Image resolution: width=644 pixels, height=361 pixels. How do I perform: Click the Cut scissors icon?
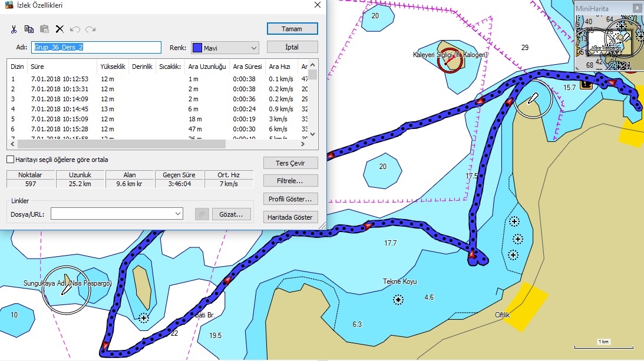tap(14, 29)
